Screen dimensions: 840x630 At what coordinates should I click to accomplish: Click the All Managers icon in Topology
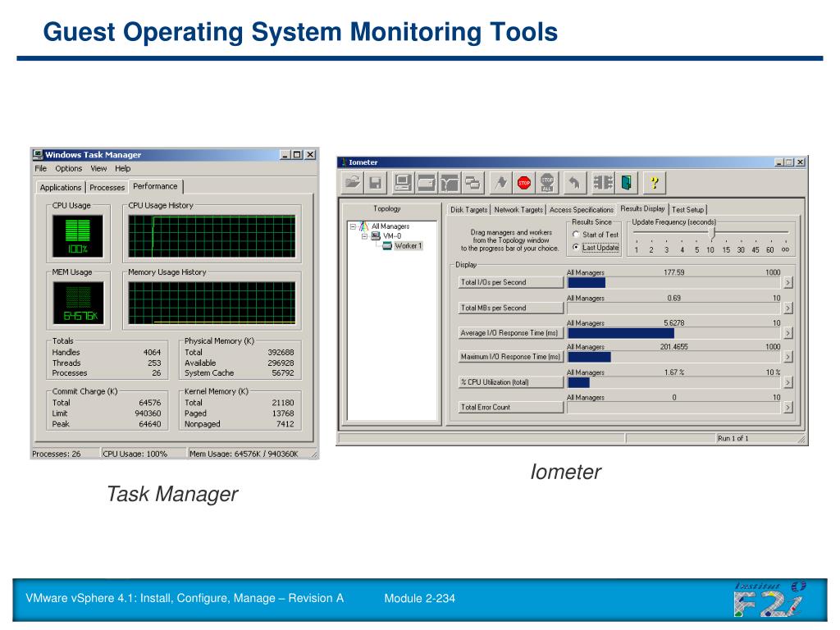[363, 226]
